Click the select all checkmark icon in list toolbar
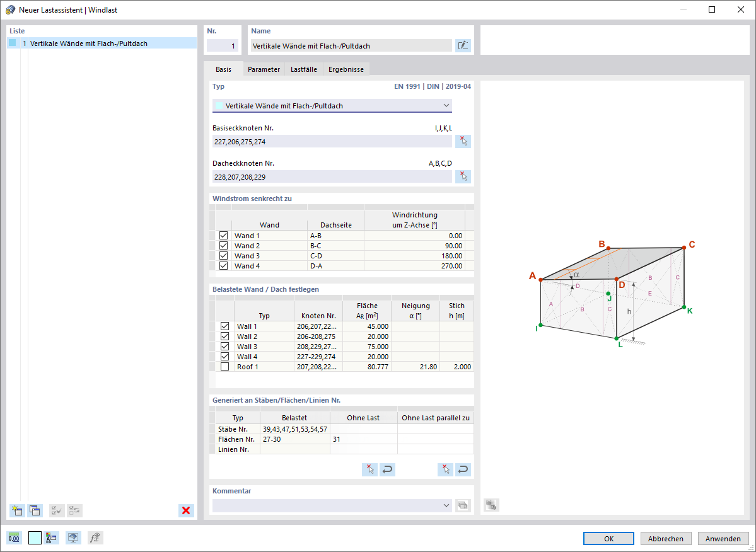Screen dimensions: 756x552 pos(57,510)
